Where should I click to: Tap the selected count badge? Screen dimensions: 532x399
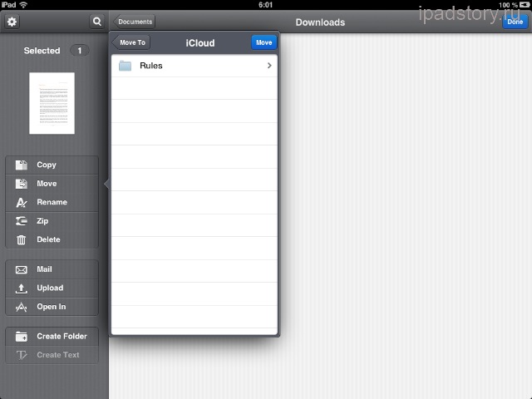click(x=80, y=51)
